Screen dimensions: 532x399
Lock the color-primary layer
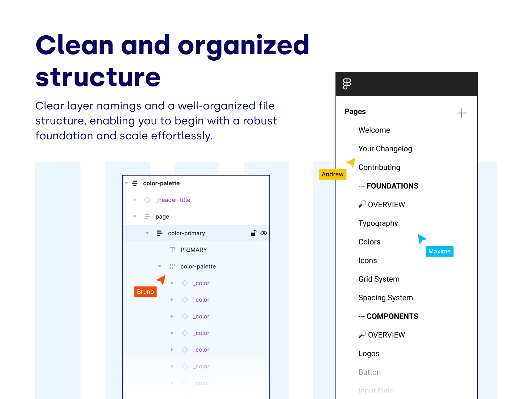[x=253, y=233]
